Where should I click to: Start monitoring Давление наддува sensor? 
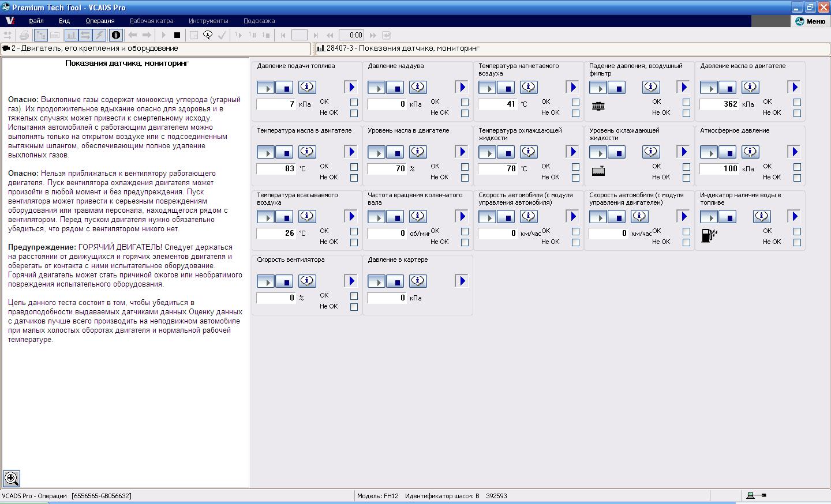point(376,87)
